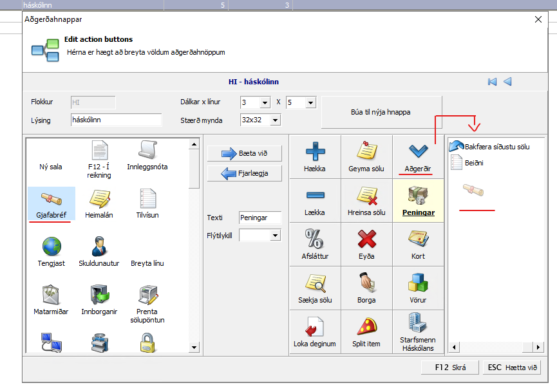Open the Flýtilykill shortcut dropdown
This screenshot has height=392, width=557.
[x=276, y=236]
